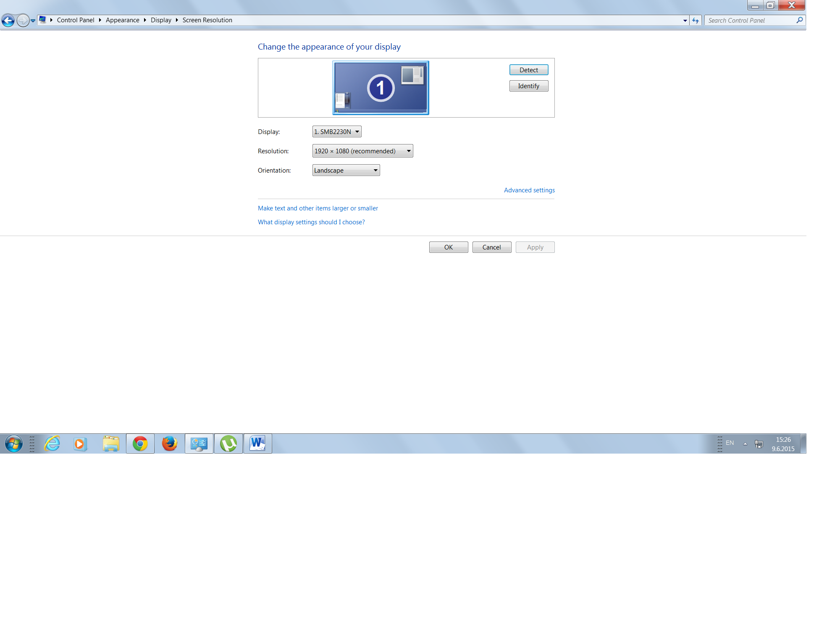This screenshot has width=840, height=630.
Task: Select the monitor 1 preview thumbnail
Action: click(381, 88)
